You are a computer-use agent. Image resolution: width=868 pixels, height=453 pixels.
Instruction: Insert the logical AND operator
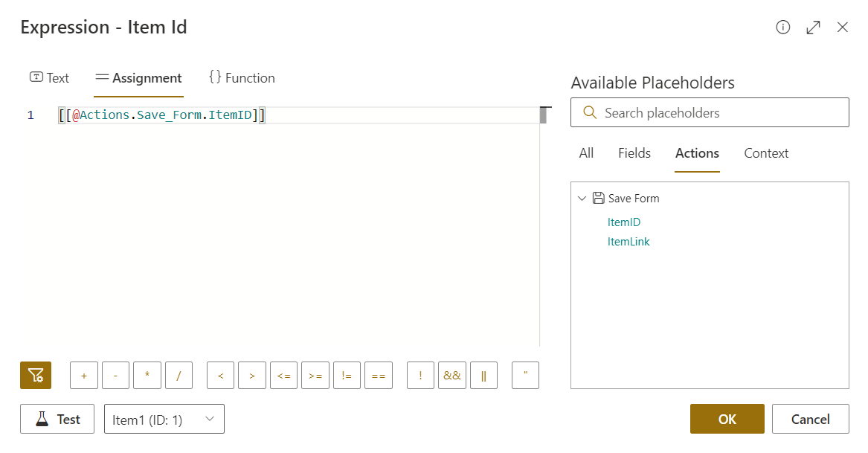pyautogui.click(x=452, y=376)
